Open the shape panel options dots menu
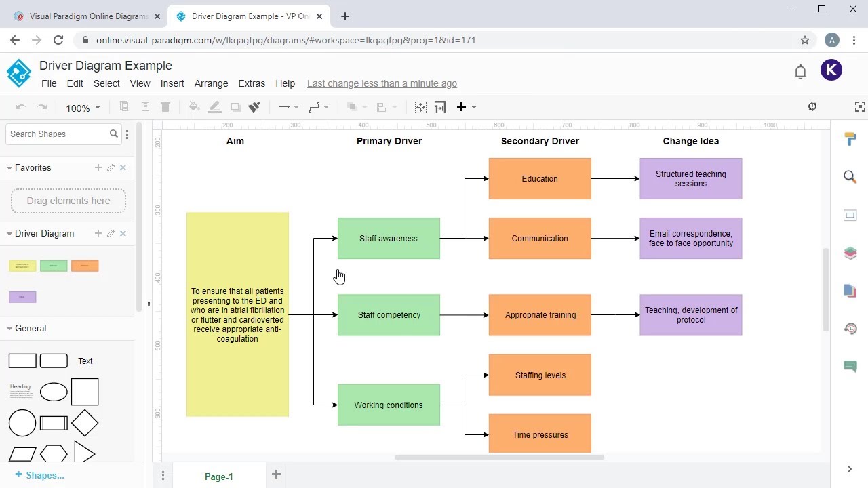This screenshot has height=488, width=868. click(127, 134)
